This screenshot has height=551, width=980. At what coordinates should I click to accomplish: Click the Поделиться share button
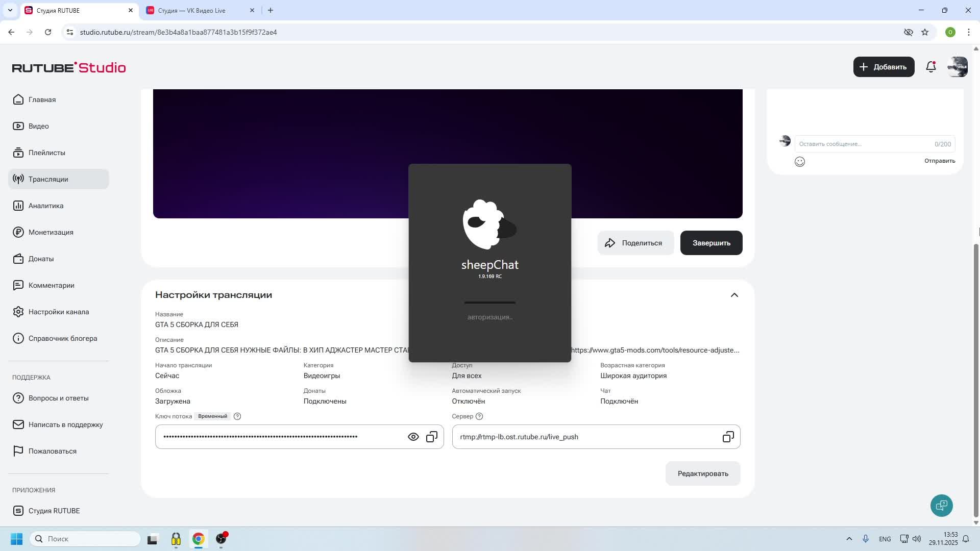[635, 243]
